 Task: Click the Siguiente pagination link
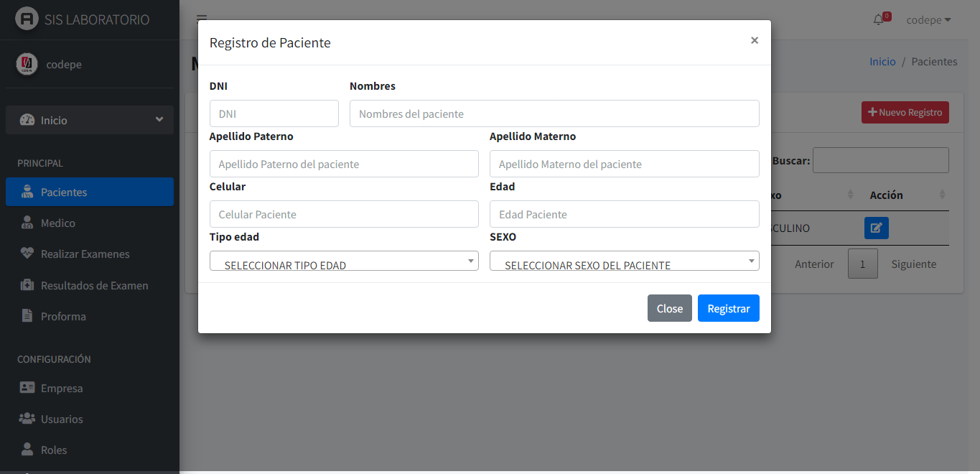point(914,264)
